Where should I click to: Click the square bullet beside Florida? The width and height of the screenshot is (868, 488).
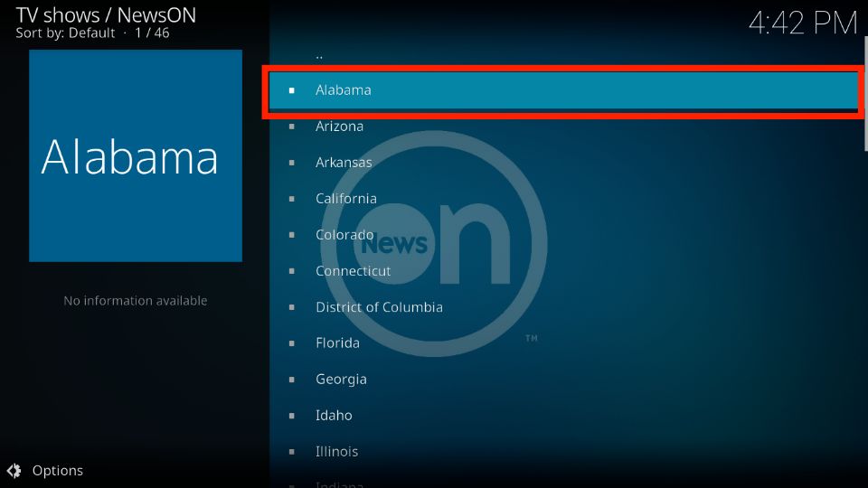click(292, 343)
